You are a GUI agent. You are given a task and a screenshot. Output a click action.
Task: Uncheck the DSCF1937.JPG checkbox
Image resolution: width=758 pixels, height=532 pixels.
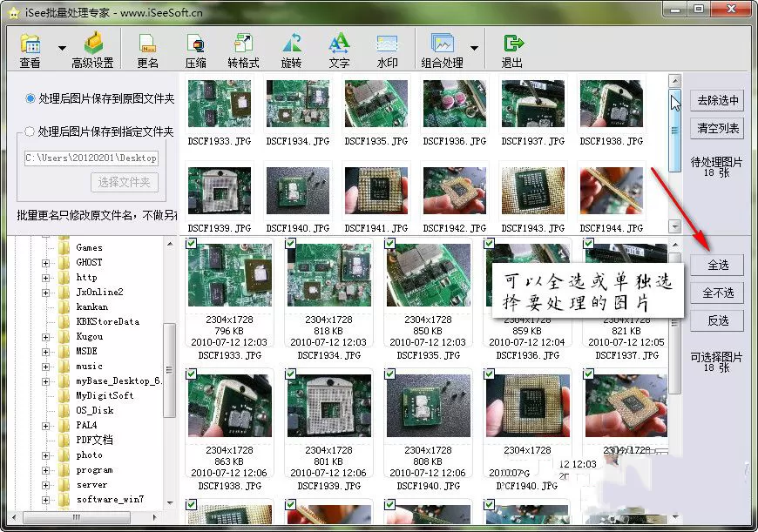coord(588,243)
